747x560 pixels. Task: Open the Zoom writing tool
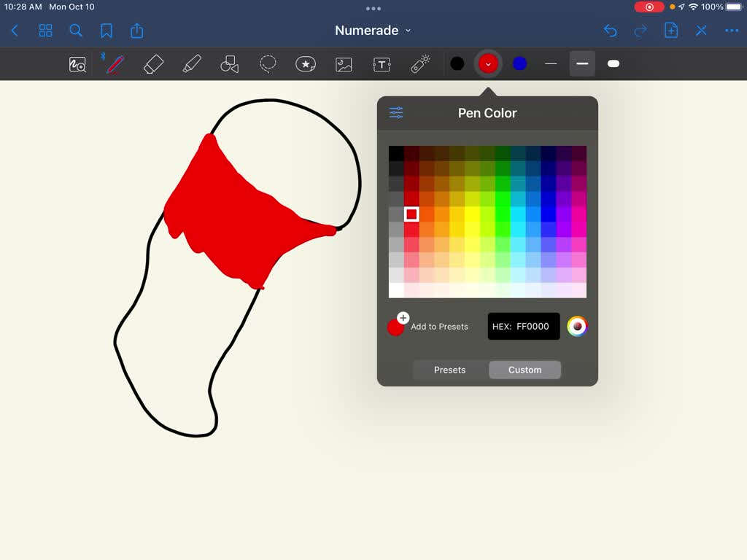(x=77, y=64)
